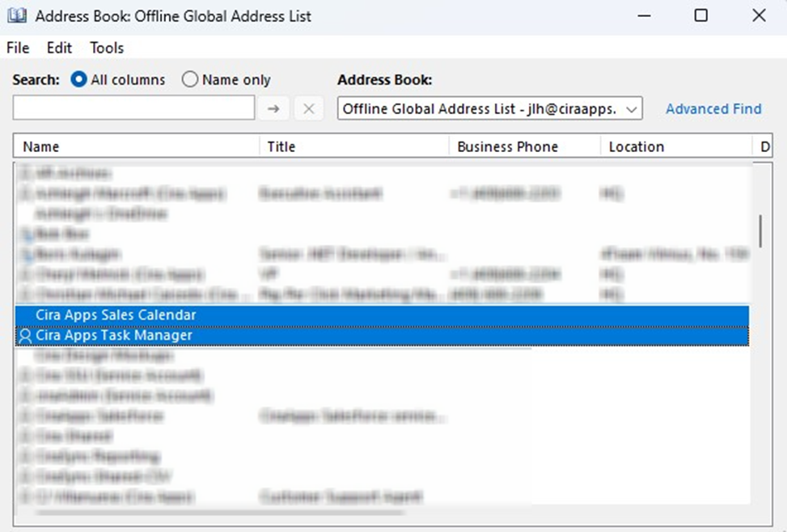Click the horizontal scrollbar at list bottom
The height and width of the screenshot is (532, 787).
pyautogui.click(x=220, y=513)
